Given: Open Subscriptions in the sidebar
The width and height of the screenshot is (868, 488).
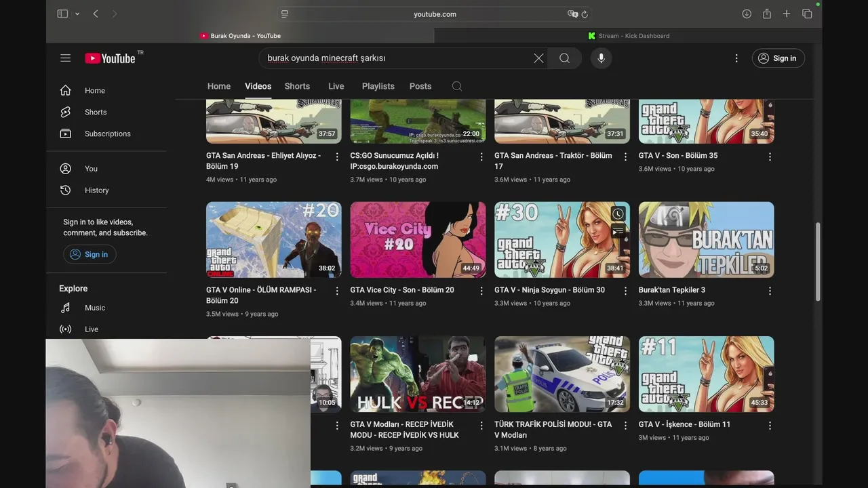Looking at the screenshot, I should coord(106,134).
